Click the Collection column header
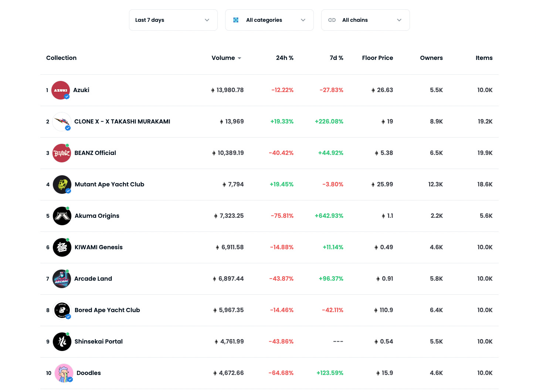The height and width of the screenshot is (392, 536). click(61, 58)
